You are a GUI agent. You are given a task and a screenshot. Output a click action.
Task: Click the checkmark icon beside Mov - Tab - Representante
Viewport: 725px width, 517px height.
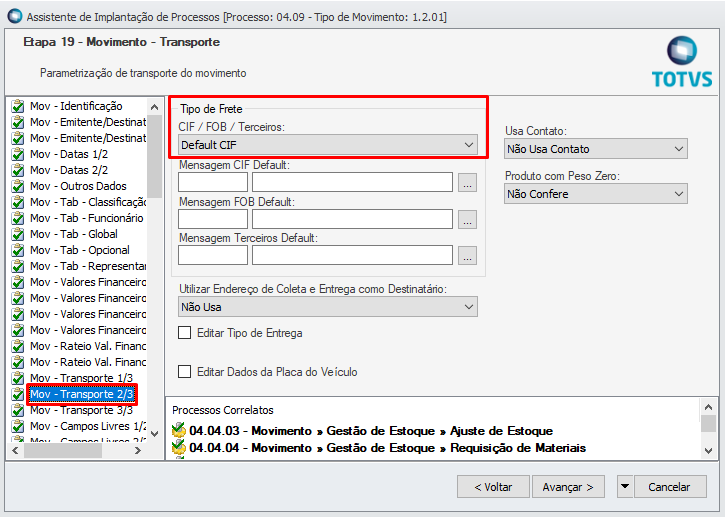pyautogui.click(x=18, y=266)
